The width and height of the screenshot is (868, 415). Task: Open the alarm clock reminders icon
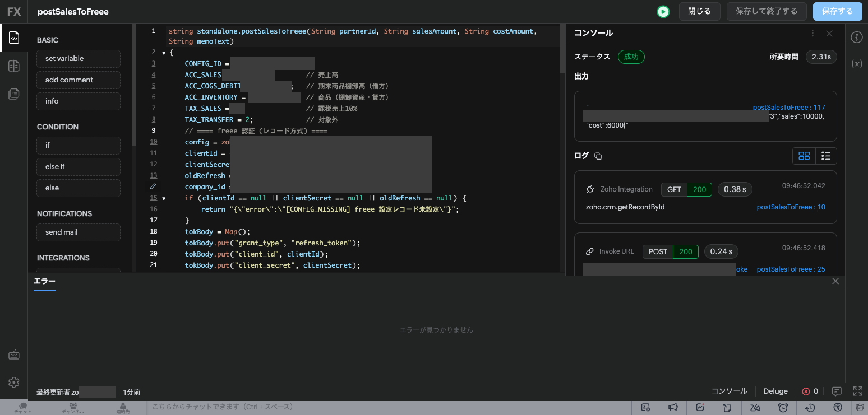pyautogui.click(x=783, y=407)
